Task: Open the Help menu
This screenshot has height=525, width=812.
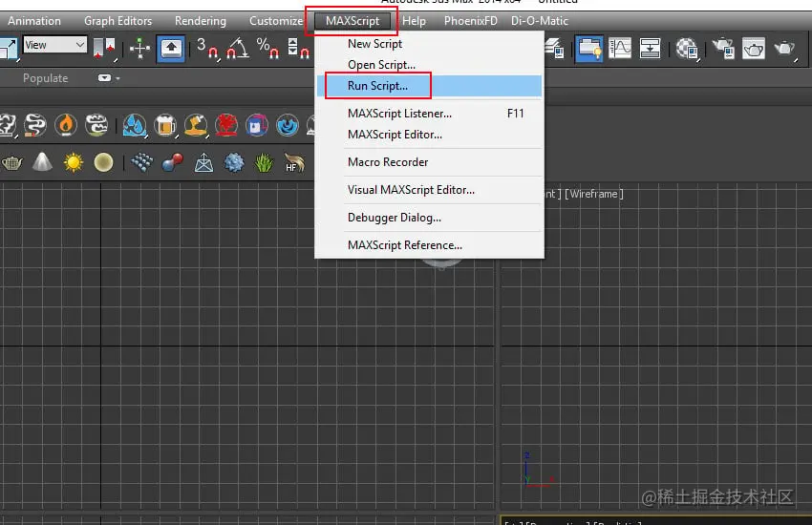Action: click(414, 21)
